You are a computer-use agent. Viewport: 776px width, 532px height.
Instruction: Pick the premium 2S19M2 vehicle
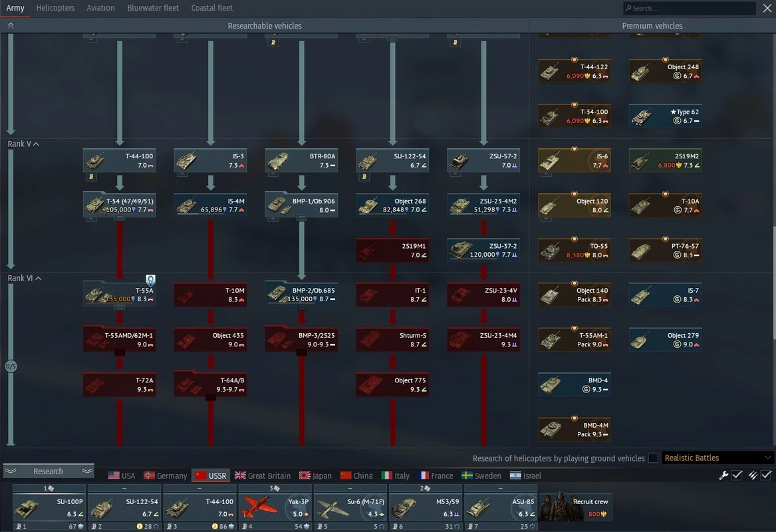point(665,161)
